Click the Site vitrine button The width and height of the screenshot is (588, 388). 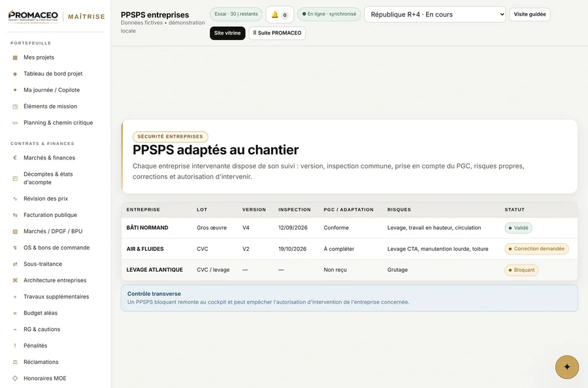pyautogui.click(x=227, y=33)
